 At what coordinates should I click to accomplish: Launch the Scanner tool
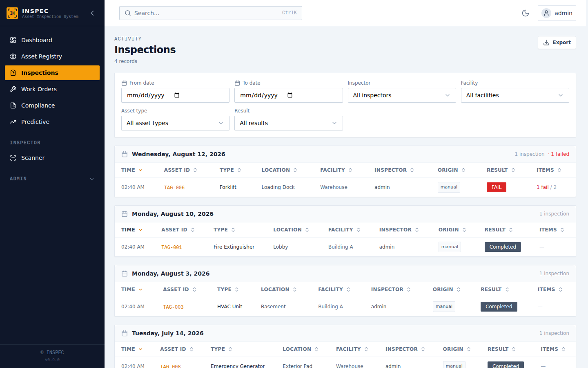pyautogui.click(x=52, y=158)
